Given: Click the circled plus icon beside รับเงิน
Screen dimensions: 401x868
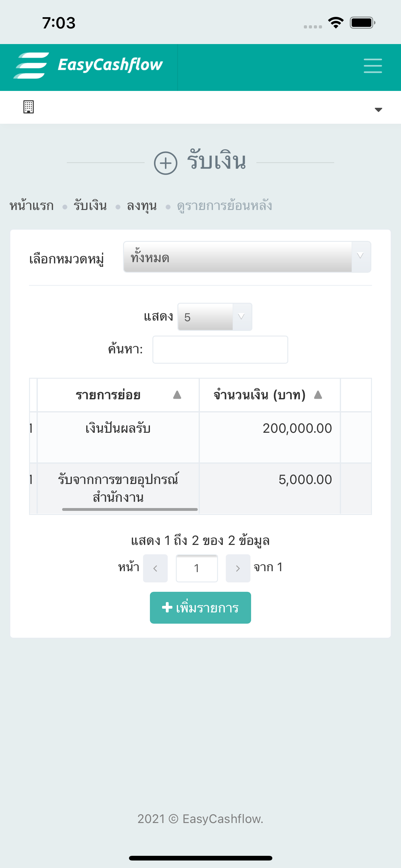Looking at the screenshot, I should pyautogui.click(x=165, y=163).
